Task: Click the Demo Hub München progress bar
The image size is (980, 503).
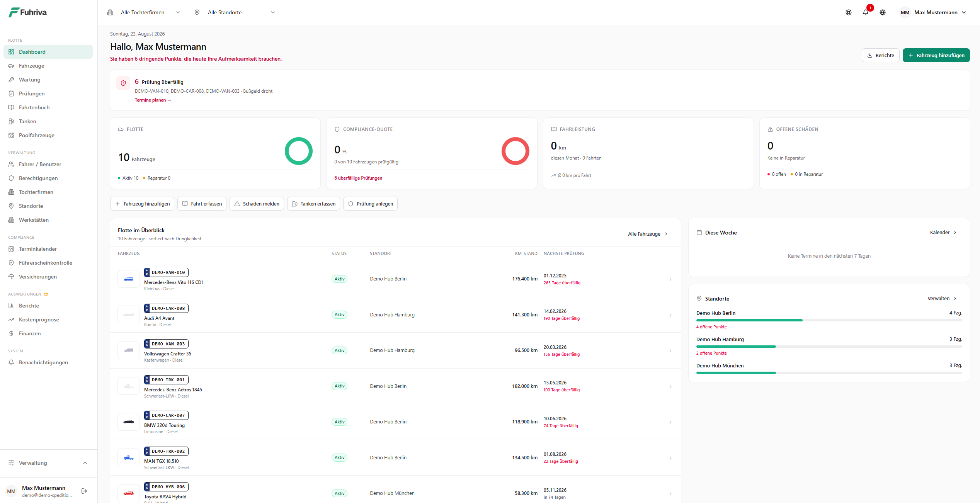Action: (829, 373)
